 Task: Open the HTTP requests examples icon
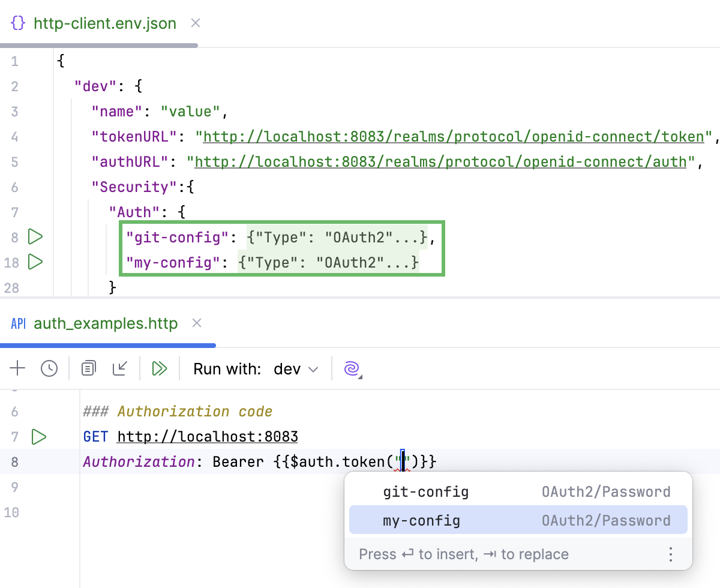click(88, 368)
